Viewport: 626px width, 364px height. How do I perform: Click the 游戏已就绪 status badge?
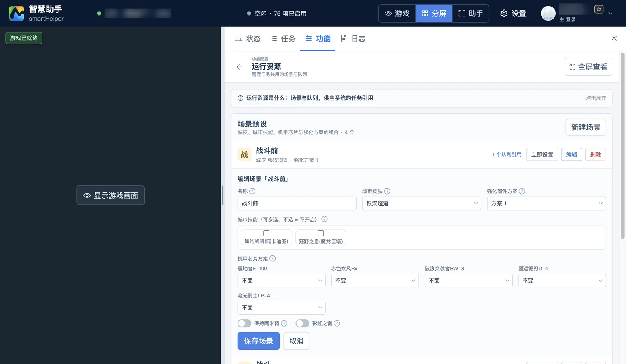tap(24, 38)
